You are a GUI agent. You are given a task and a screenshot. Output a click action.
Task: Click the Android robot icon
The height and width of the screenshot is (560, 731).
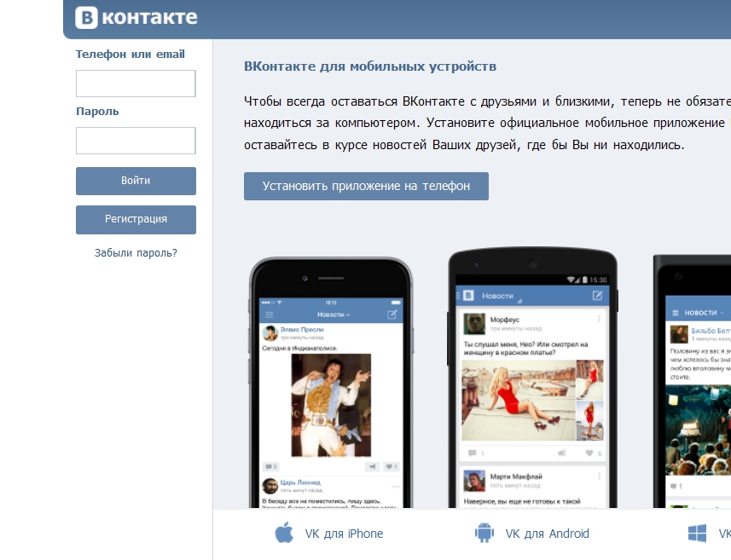(484, 533)
